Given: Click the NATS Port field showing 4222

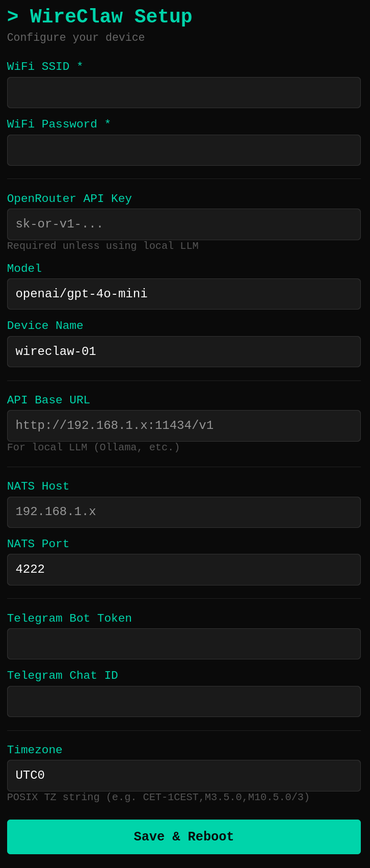Looking at the screenshot, I should [184, 570].
